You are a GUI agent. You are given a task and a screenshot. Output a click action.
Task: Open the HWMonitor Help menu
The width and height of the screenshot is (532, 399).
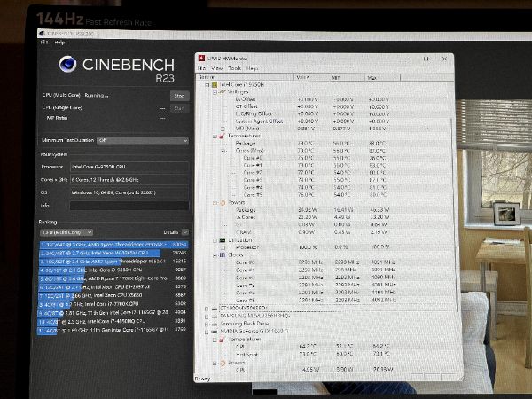tap(252, 68)
